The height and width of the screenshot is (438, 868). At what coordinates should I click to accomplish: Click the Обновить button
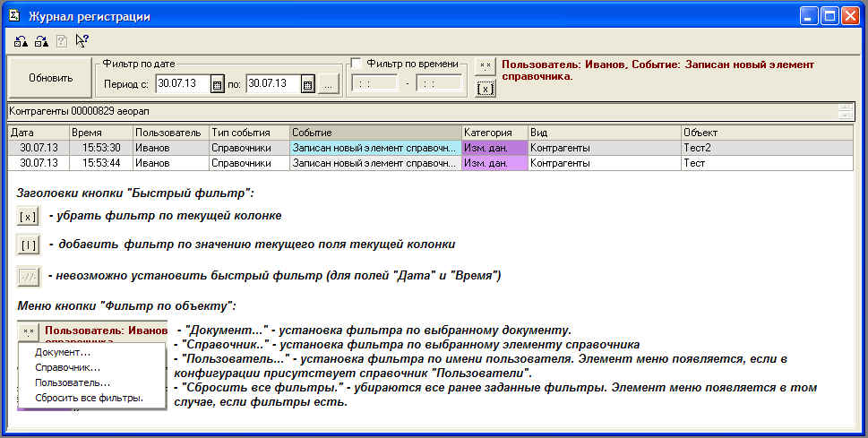(50, 78)
